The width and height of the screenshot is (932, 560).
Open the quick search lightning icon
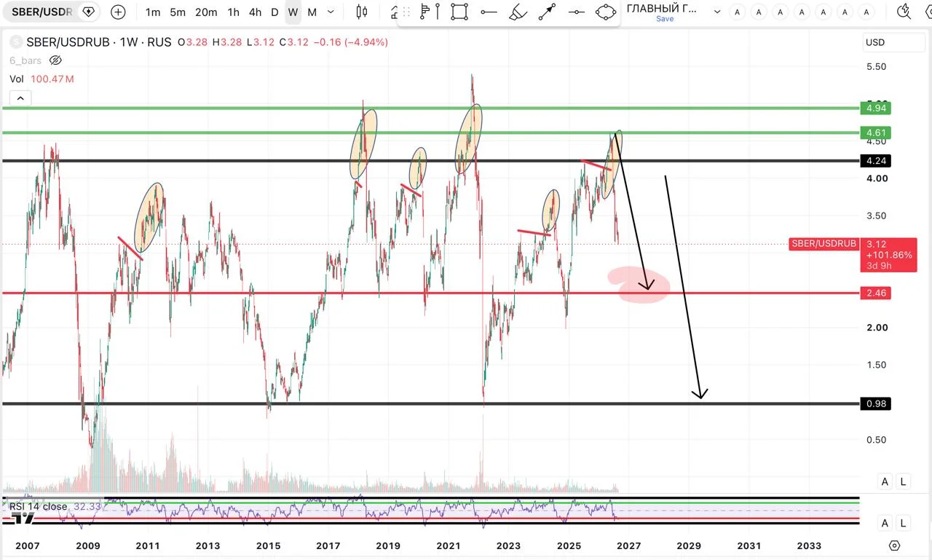pos(904,11)
